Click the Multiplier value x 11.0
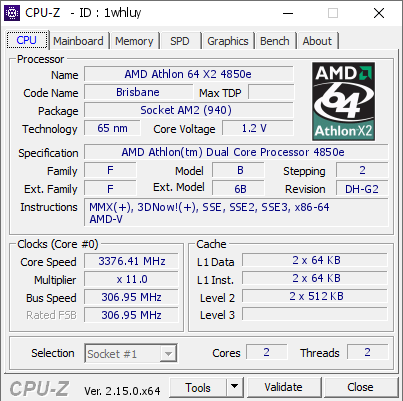This screenshot has height=401, width=403. pyautogui.click(x=131, y=279)
